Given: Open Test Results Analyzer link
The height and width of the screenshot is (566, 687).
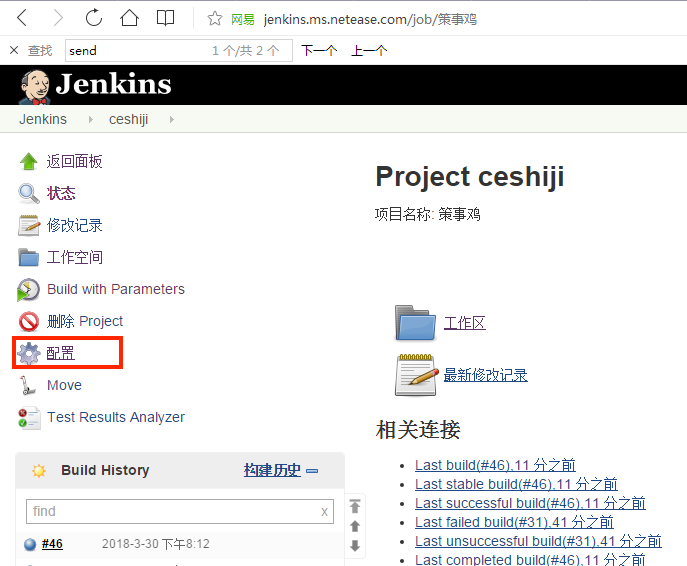Looking at the screenshot, I should point(116,417).
